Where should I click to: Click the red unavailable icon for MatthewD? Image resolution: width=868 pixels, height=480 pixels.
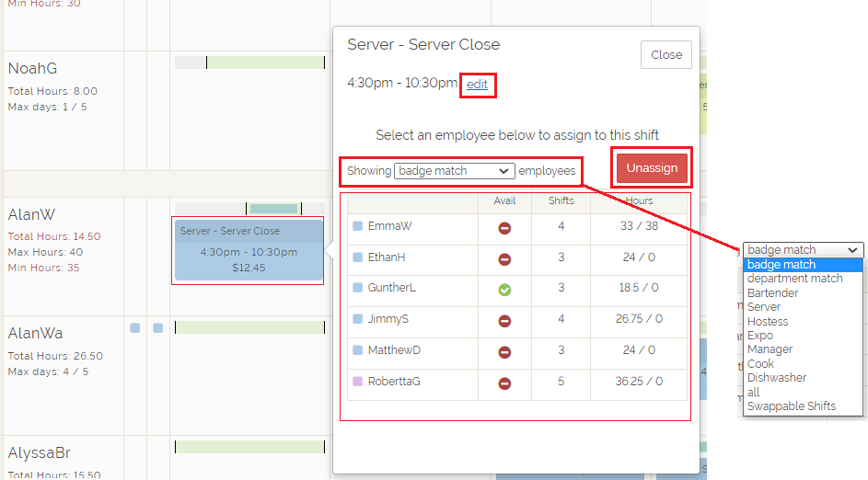[504, 351]
